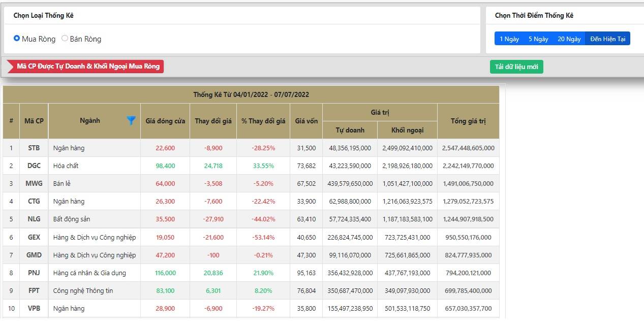Click the total value 1,491,006,750,000

click(468, 184)
